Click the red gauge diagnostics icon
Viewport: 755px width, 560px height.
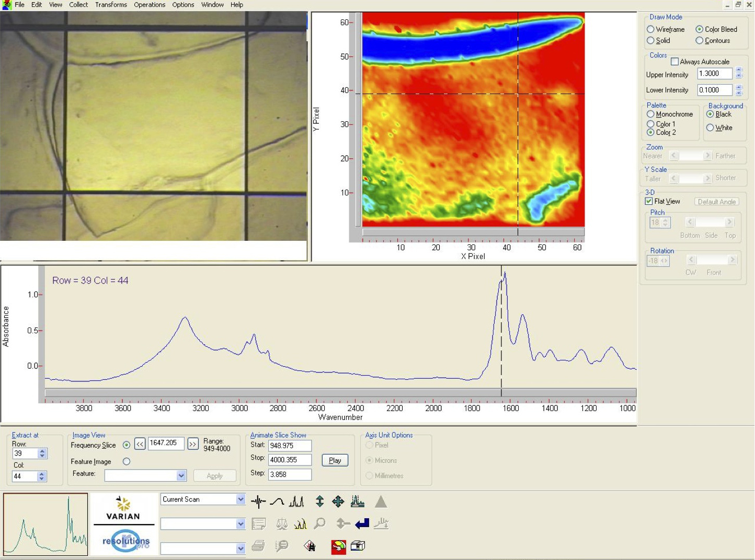pyautogui.click(x=338, y=546)
